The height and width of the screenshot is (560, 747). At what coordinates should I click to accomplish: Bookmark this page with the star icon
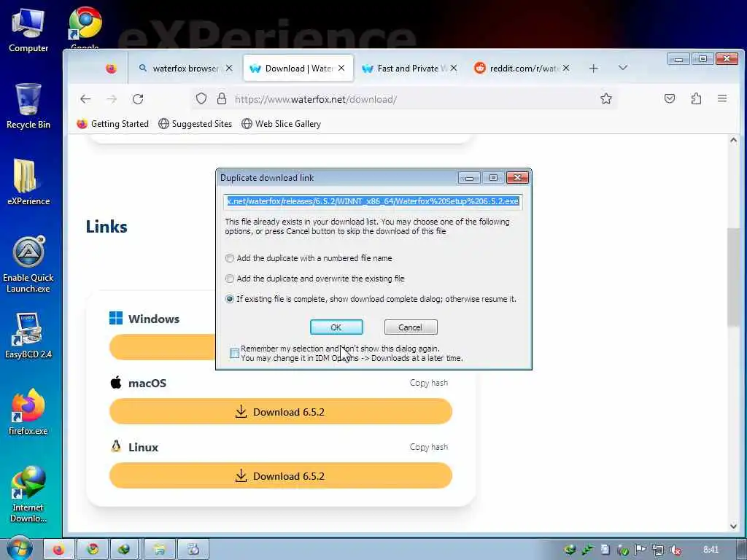coord(606,98)
